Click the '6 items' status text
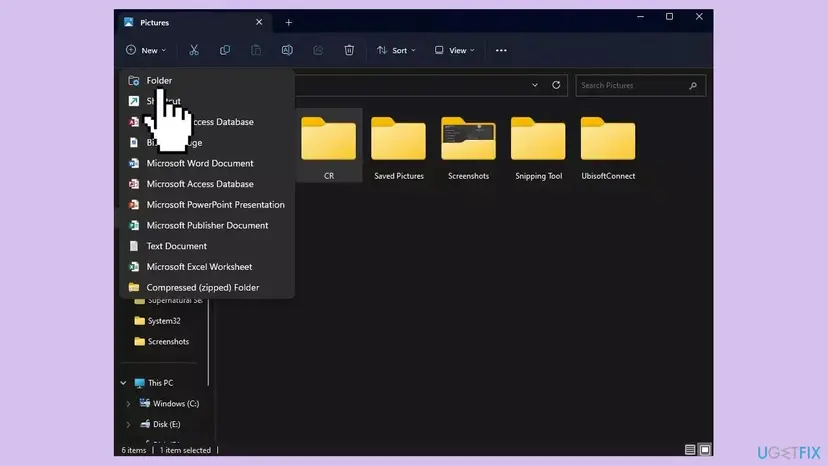 (134, 450)
